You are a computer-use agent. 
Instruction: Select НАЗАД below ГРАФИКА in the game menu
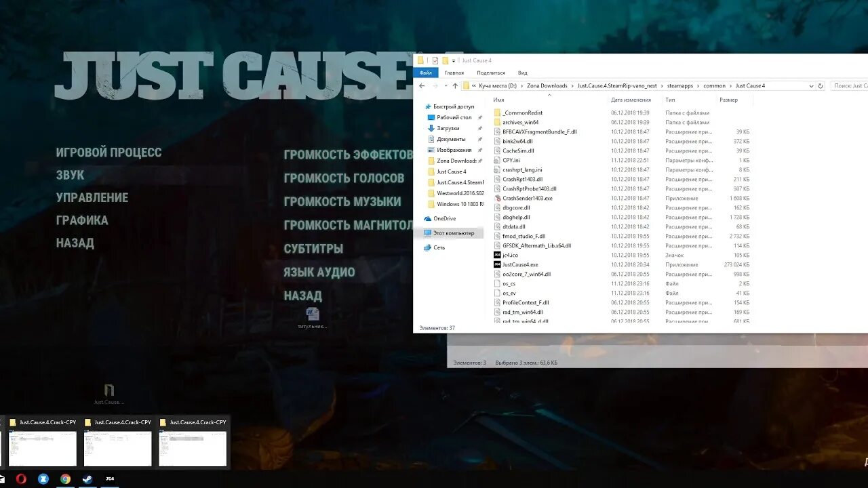[75, 243]
